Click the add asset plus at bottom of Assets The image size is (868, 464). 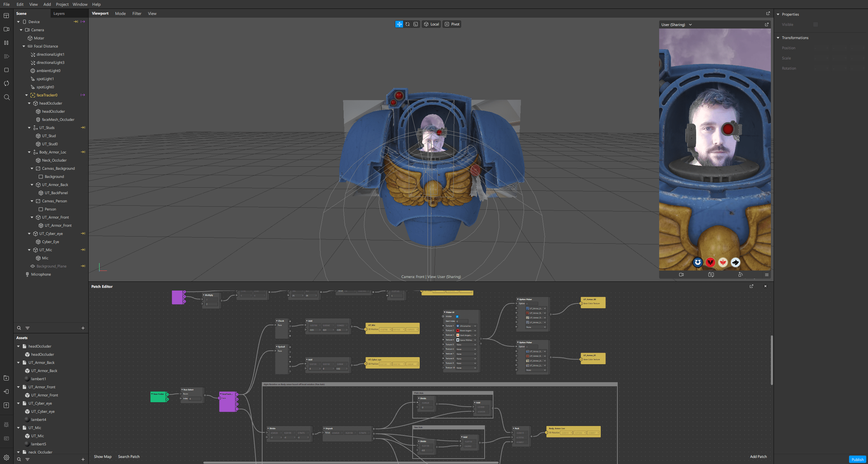(x=83, y=459)
